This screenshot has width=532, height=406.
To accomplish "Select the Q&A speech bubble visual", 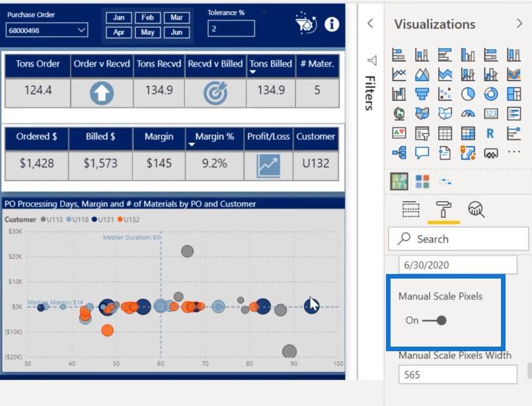I will [x=422, y=152].
